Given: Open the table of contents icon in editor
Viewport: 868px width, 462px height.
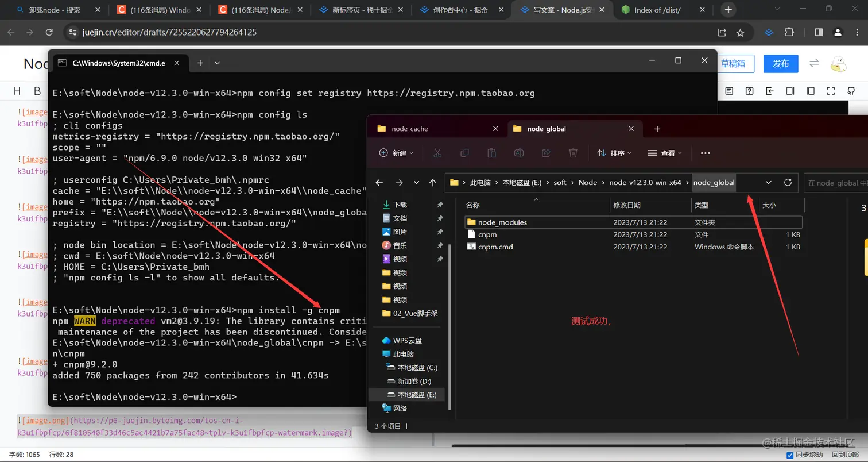Looking at the screenshot, I should tap(729, 91).
